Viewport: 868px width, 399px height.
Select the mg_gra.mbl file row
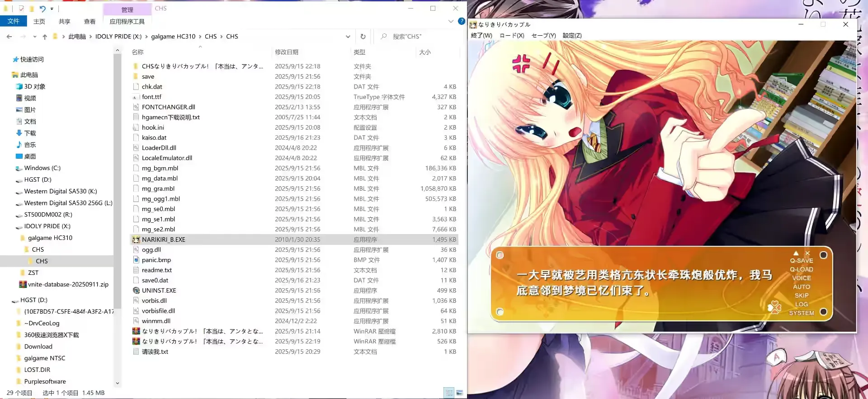coord(294,188)
